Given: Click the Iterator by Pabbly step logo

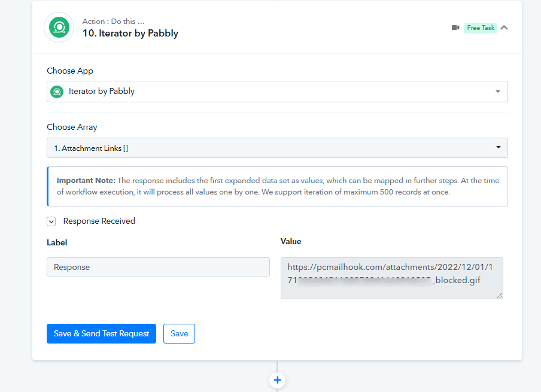Looking at the screenshot, I should click(x=59, y=28).
